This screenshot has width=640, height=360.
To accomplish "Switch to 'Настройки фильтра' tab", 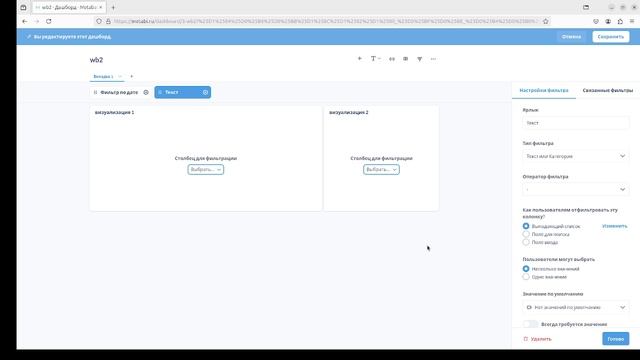I will [544, 90].
